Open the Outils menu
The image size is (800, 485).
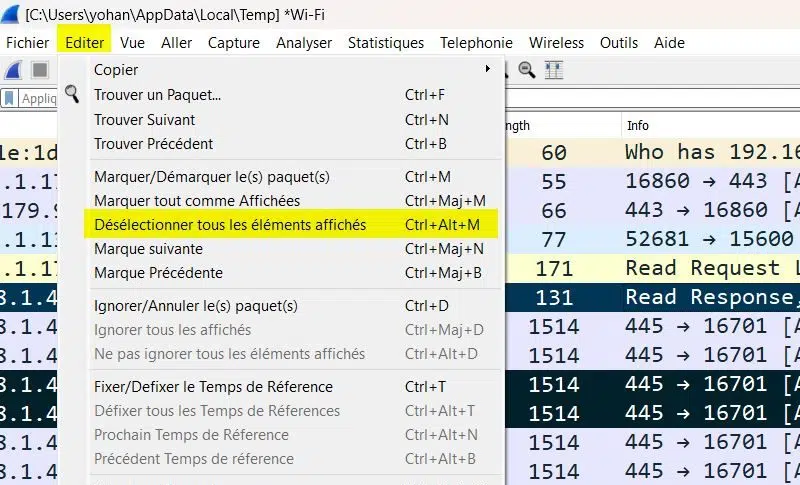(619, 43)
